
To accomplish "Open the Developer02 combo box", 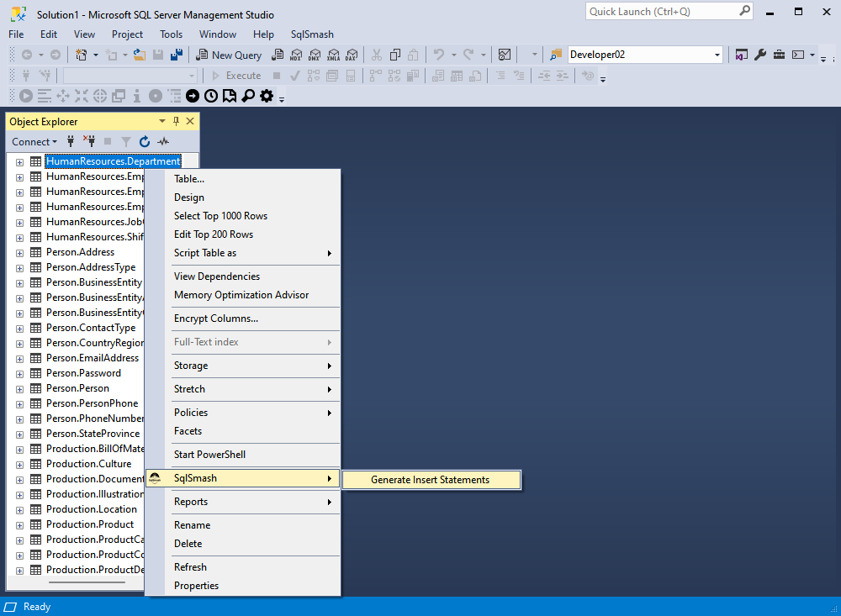I will (x=645, y=55).
